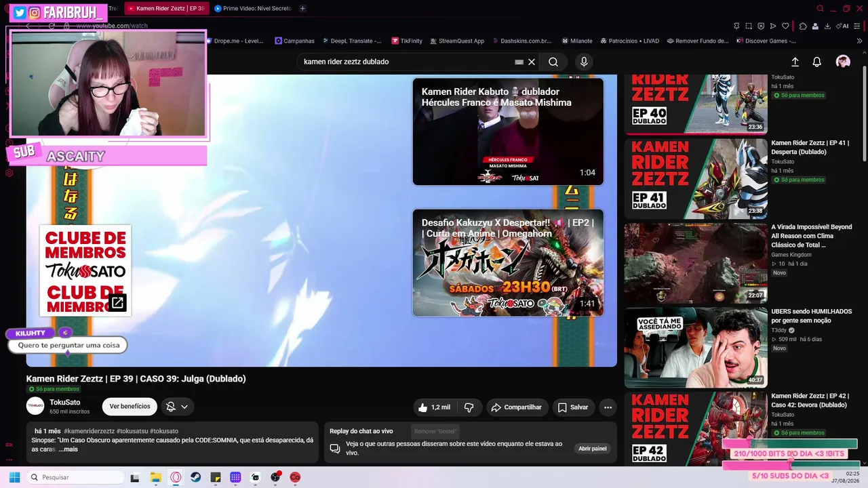Open the Campanhas bookmark
The height and width of the screenshot is (488, 868).
(x=294, y=41)
